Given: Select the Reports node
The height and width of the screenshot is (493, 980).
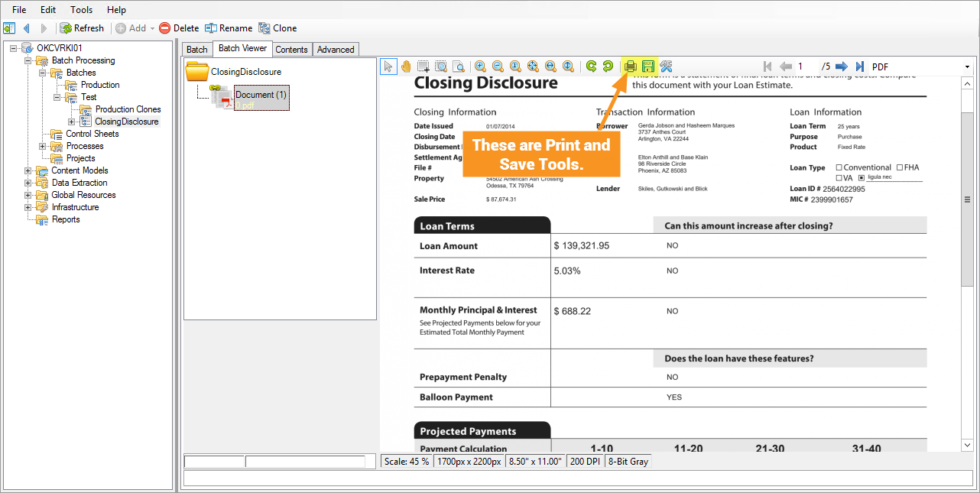Looking at the screenshot, I should (x=66, y=219).
